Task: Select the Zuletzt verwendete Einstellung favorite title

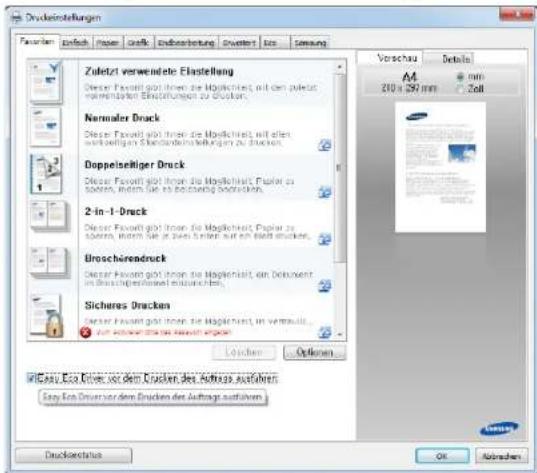Action: [x=159, y=71]
